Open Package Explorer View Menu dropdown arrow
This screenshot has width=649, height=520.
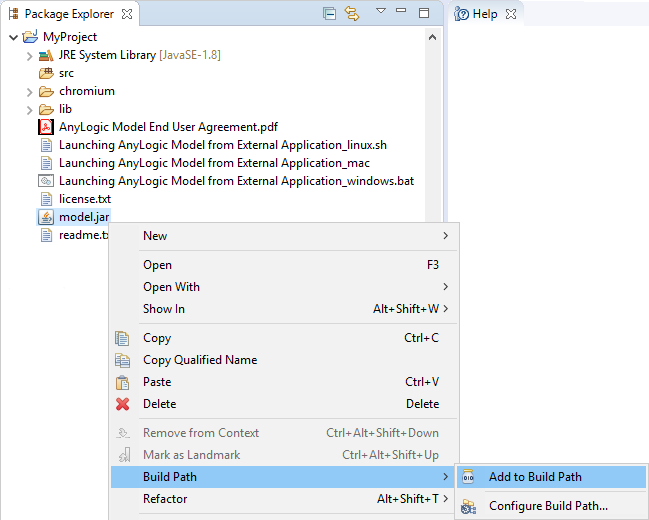pos(380,12)
